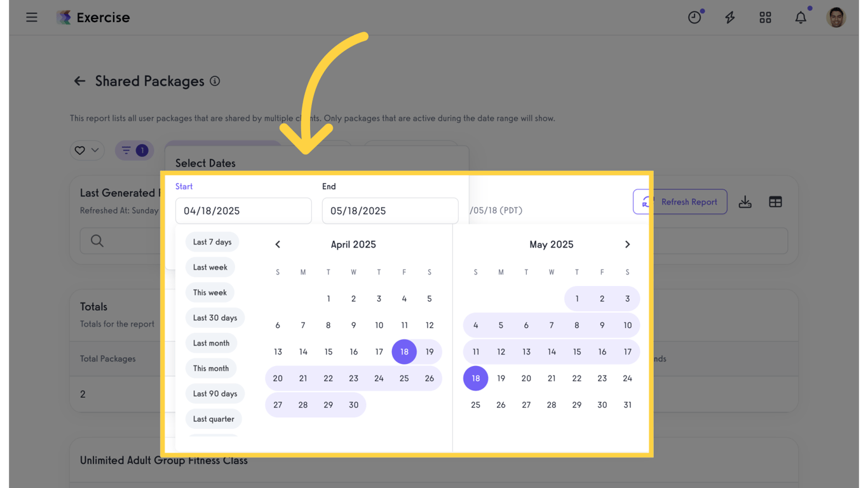Go back using the arrow before Shared Packages
This screenshot has height=488, width=868.
(79, 81)
